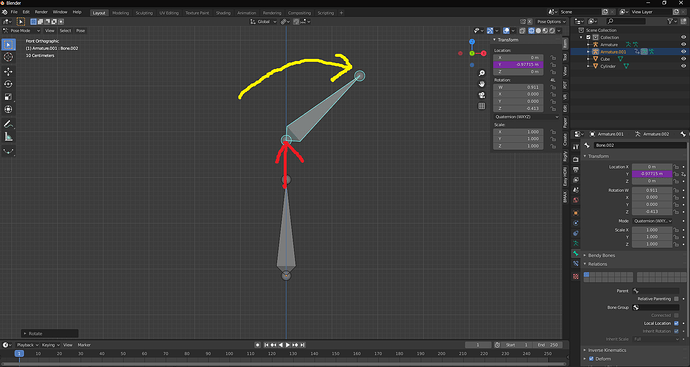
Task: Open the Object properties tab
Action: click(576, 213)
